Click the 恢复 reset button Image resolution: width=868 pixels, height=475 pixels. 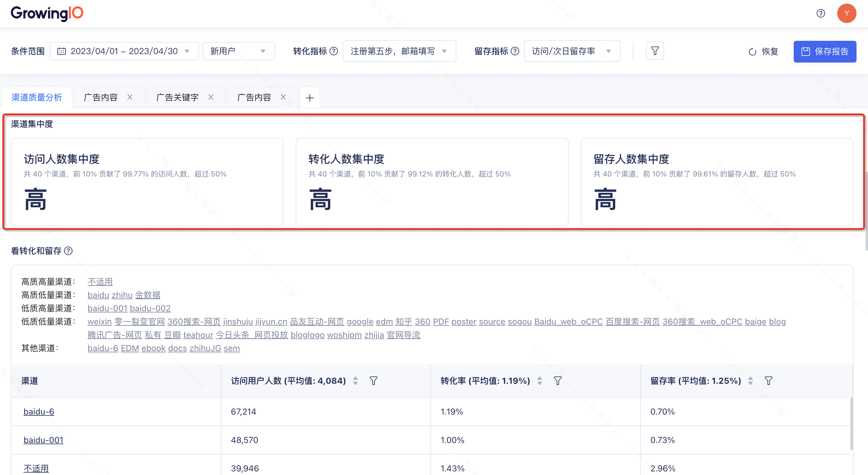(764, 52)
